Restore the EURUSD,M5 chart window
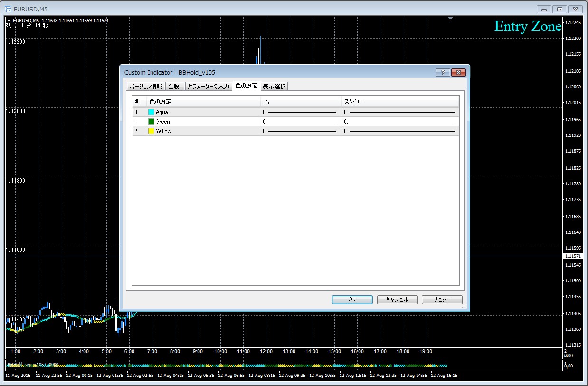 [560, 9]
